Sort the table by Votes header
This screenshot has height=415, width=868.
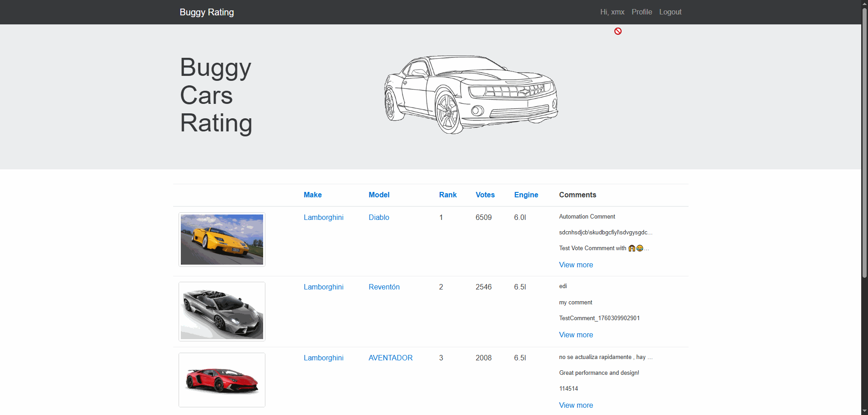(485, 195)
